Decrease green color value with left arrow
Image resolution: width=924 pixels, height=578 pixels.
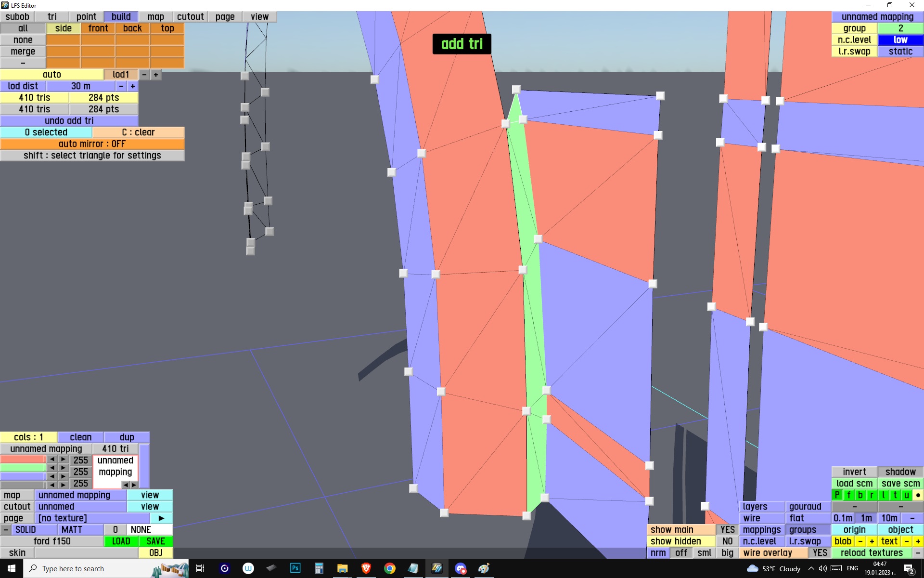(52, 468)
